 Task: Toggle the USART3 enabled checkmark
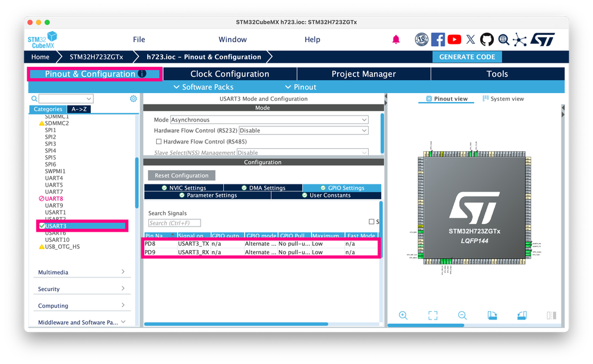point(42,226)
